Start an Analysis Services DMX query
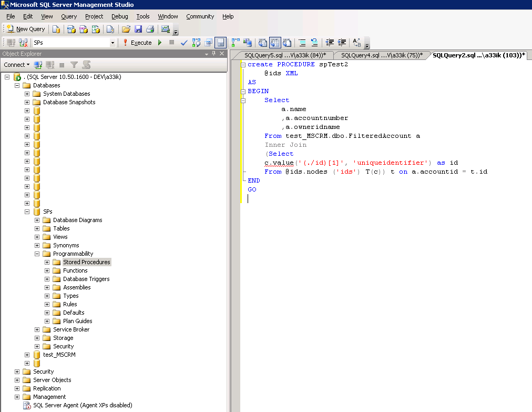This screenshot has height=412, width=532. 84,29
